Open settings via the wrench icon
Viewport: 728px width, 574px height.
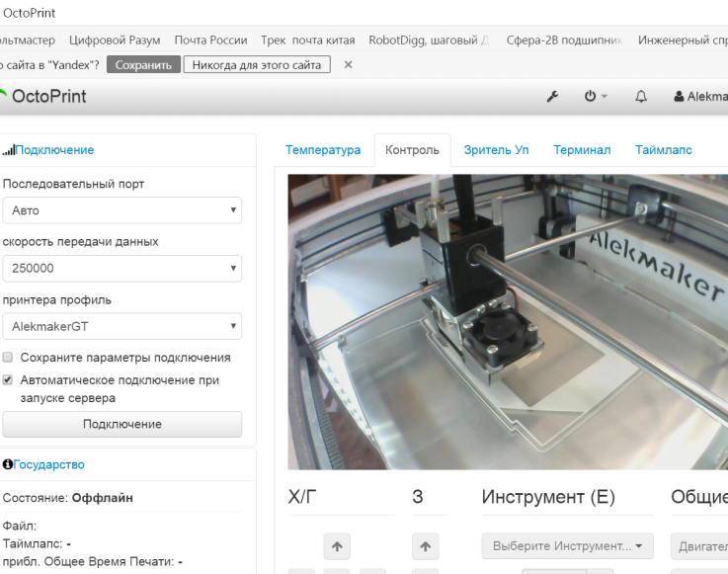pos(552,97)
